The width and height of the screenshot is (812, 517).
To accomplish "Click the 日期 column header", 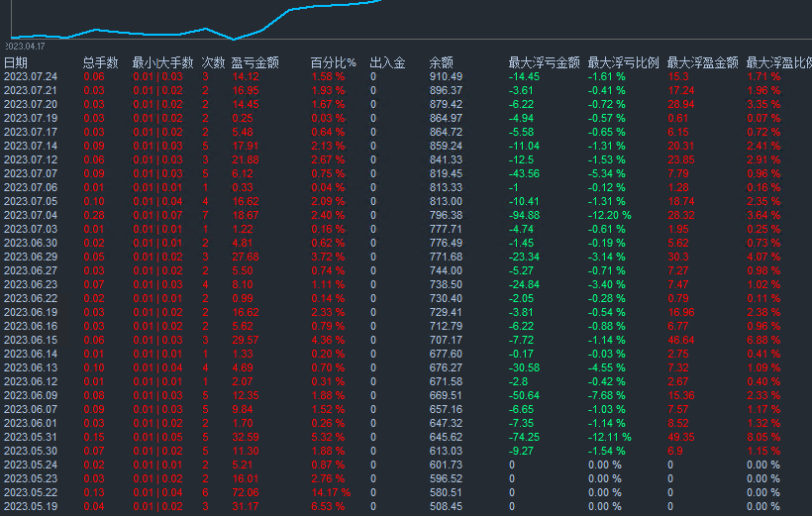I will coord(16,62).
